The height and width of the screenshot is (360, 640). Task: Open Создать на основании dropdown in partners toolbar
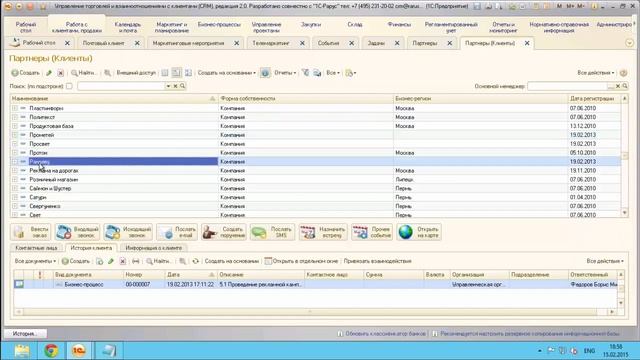[x=227, y=73]
